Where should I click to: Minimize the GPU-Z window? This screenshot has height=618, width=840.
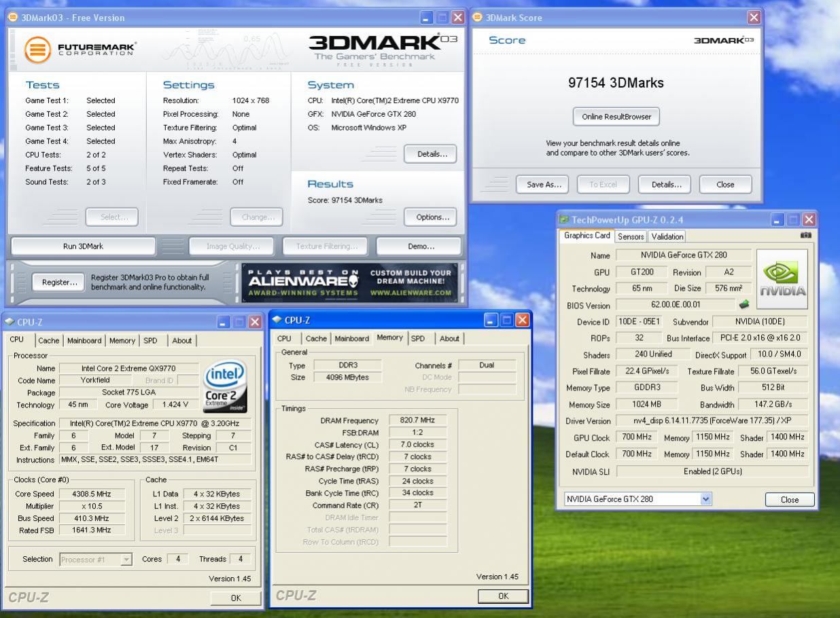(778, 219)
